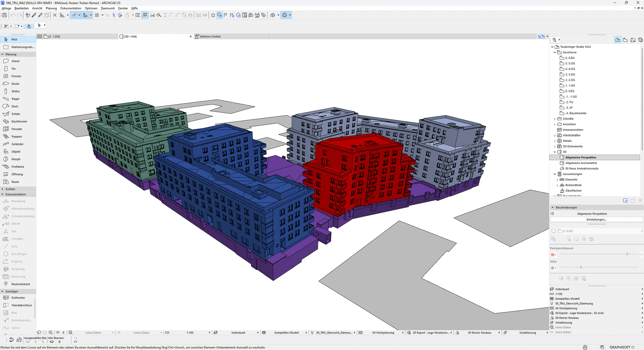Open the 2. 2.OG story
The width and height of the screenshot is (644, 350).
click(x=570, y=80)
